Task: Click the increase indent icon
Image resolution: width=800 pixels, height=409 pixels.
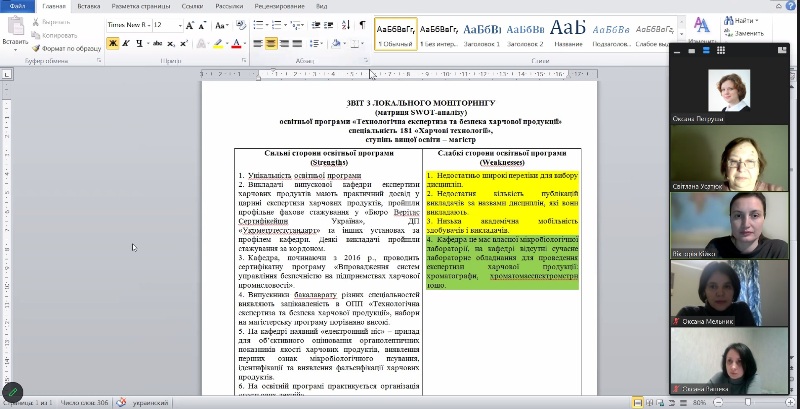Action: [x=329, y=25]
